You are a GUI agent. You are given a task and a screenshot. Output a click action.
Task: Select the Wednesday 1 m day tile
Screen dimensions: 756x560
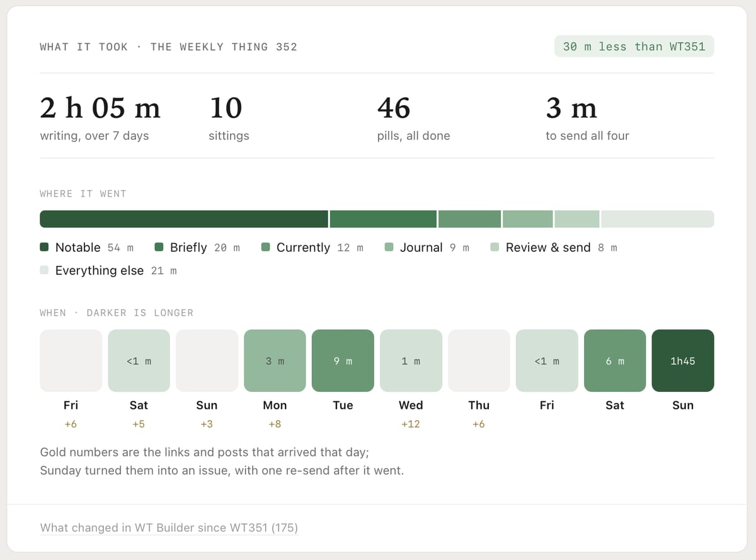tap(411, 361)
